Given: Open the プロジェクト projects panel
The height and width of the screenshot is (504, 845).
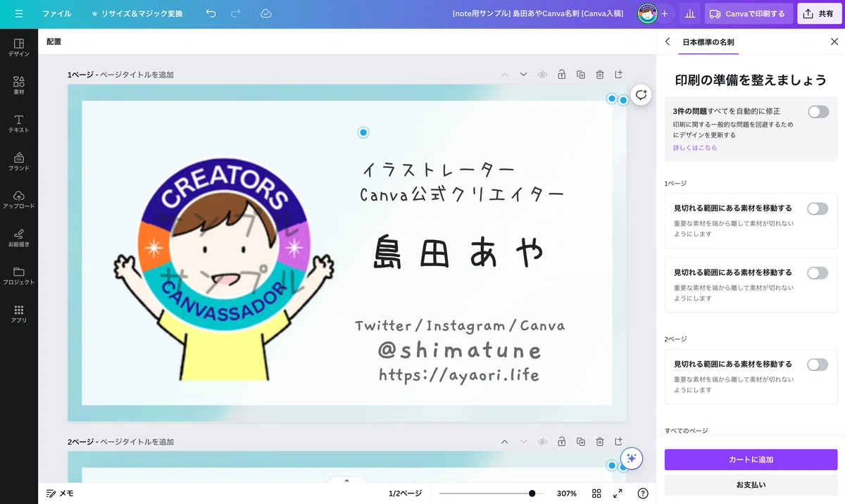Looking at the screenshot, I should coord(19,276).
